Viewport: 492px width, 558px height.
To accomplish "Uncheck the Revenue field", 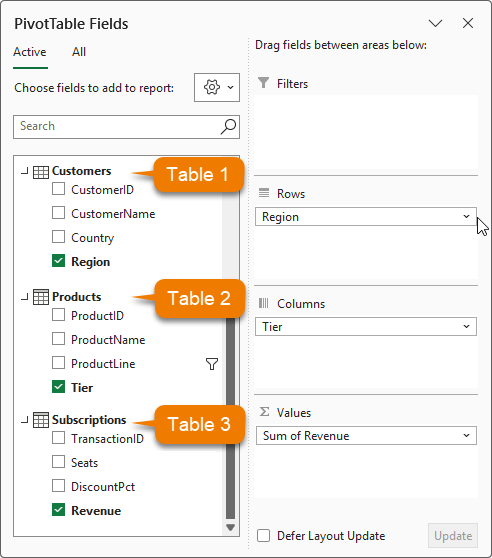I will pos(58,510).
